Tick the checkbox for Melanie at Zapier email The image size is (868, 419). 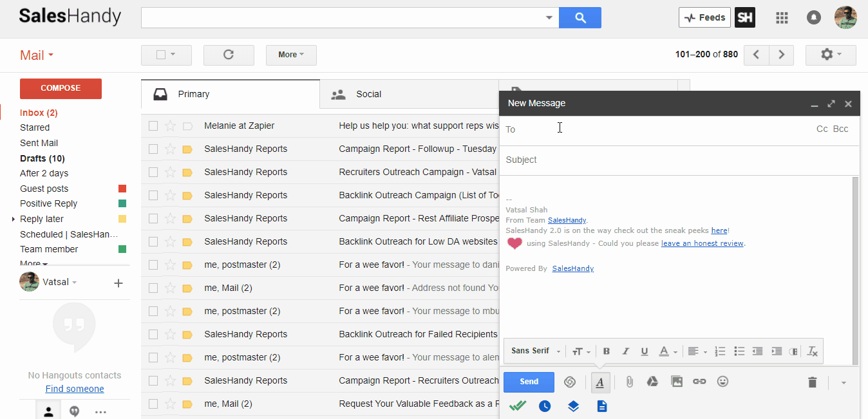pyautogui.click(x=153, y=126)
